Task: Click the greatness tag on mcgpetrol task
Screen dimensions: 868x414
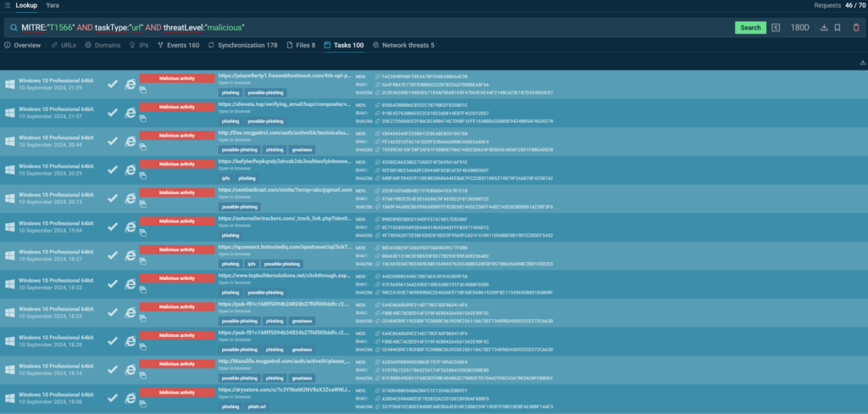Action: [302, 149]
